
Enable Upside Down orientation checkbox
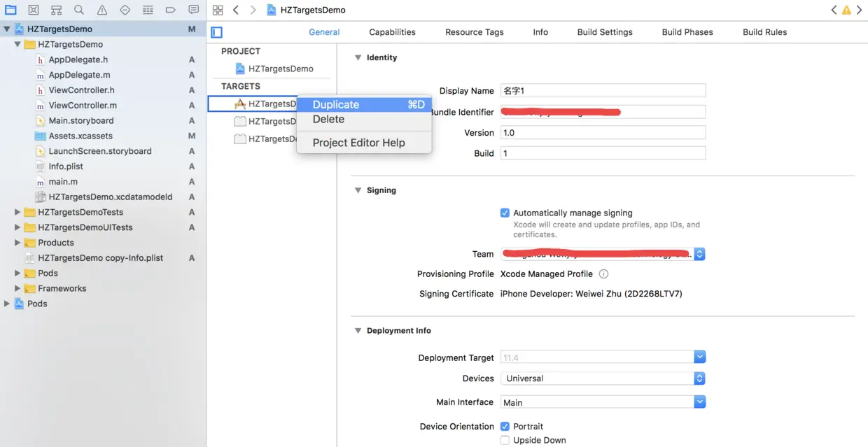tap(505, 440)
